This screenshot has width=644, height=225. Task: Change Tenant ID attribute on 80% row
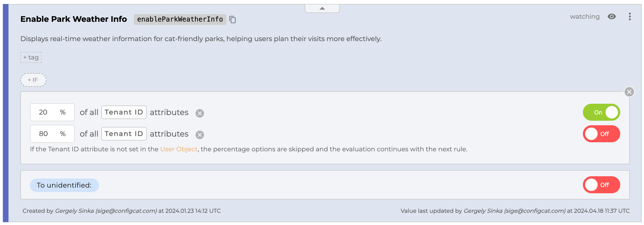(x=124, y=134)
